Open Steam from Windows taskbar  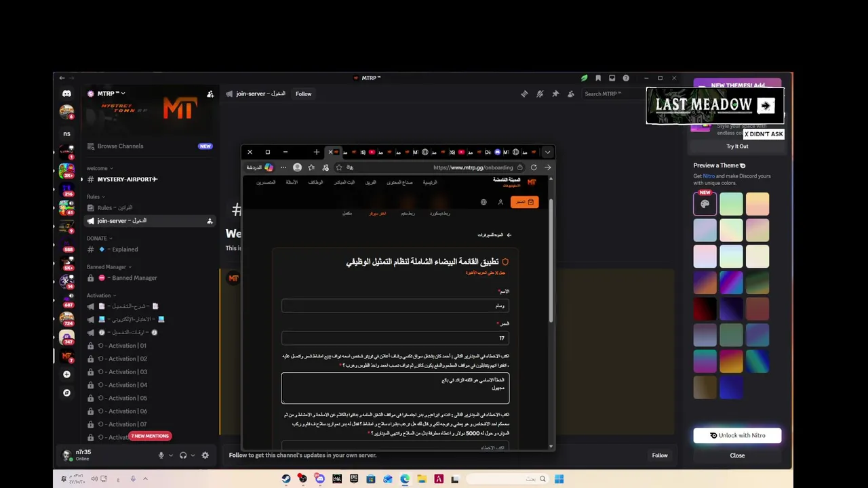(x=286, y=479)
